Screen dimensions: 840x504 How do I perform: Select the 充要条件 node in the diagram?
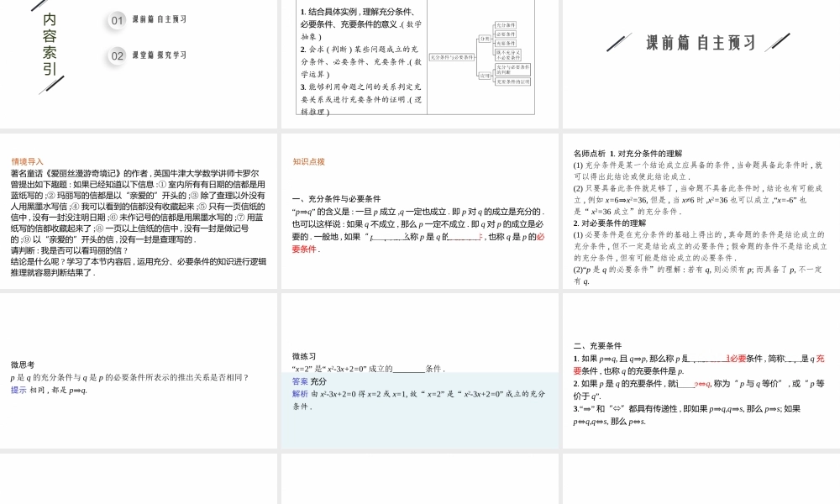tap(506, 43)
